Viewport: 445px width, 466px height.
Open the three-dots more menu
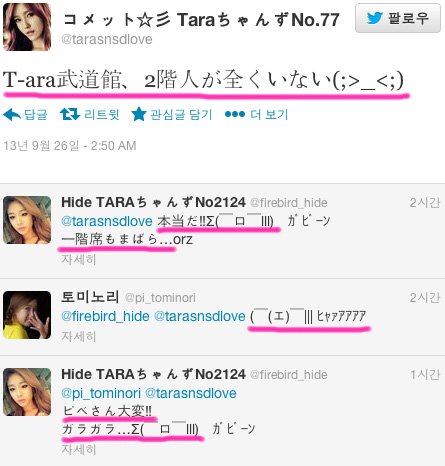point(235,114)
